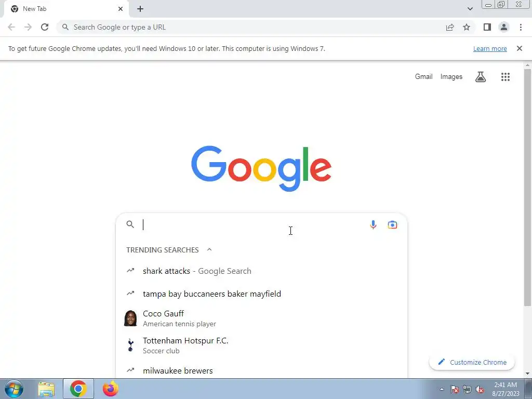The height and width of the screenshot is (399, 532).
Task: Show hidden tray icons arrow
Action: pos(442,389)
